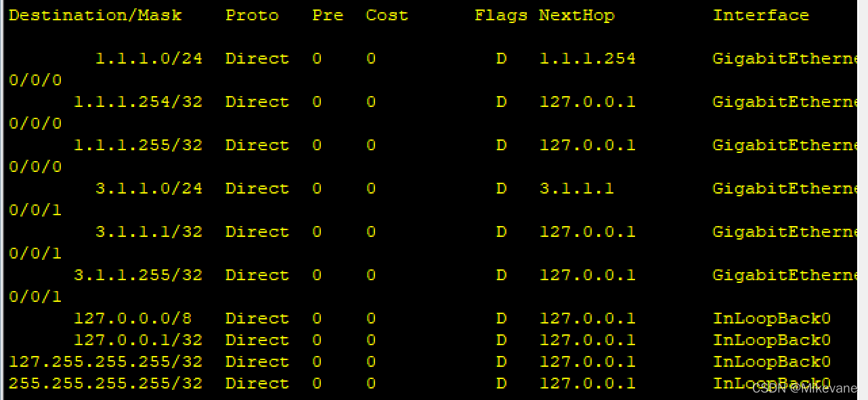The width and height of the screenshot is (868, 400).
Task: Click next hop 1.1.1.254
Action: (588, 59)
